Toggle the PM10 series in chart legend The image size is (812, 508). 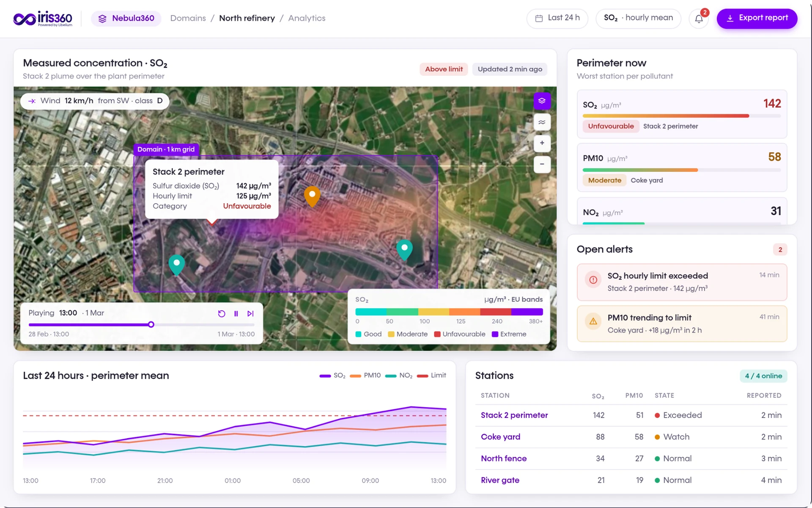pyautogui.click(x=365, y=375)
